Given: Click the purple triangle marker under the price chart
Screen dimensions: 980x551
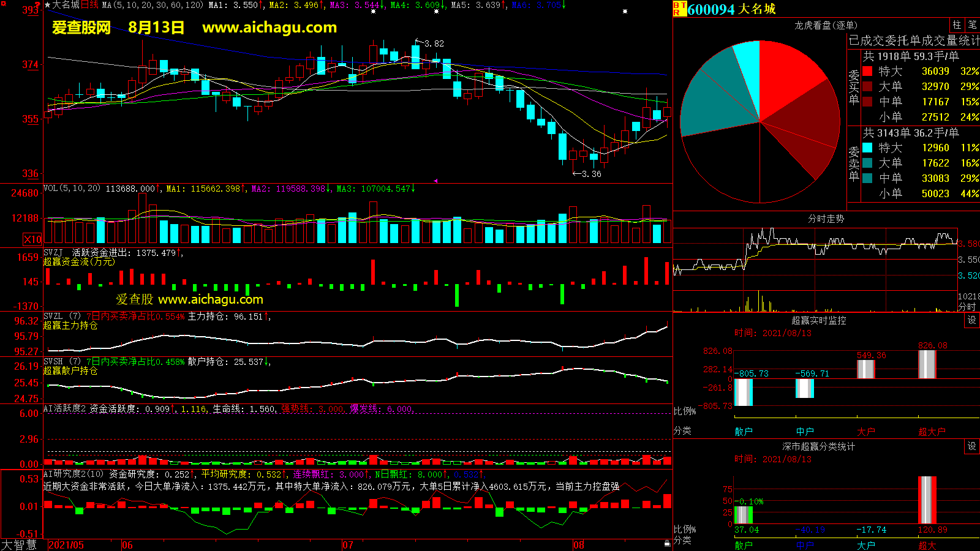Looking at the screenshot, I should click(x=435, y=181).
